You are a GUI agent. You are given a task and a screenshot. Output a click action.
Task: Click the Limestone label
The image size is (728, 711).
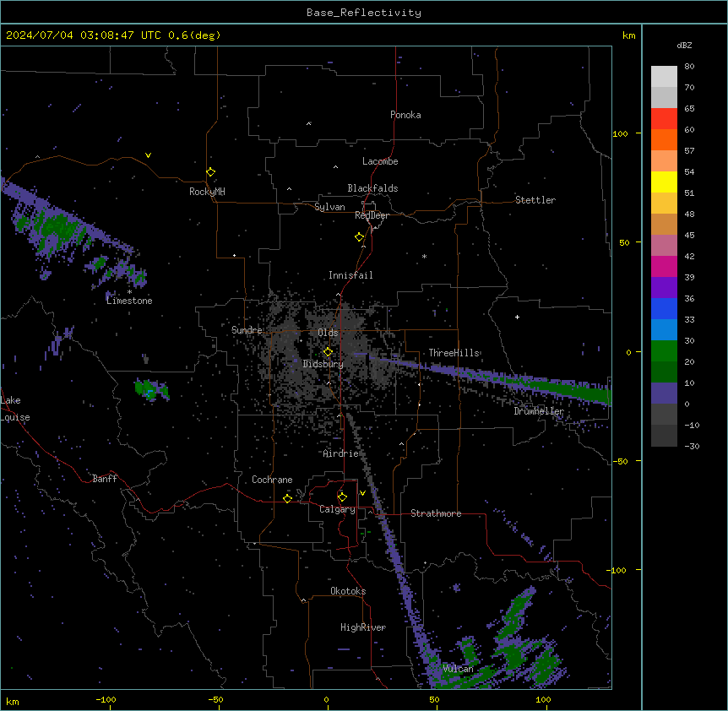[129, 301]
